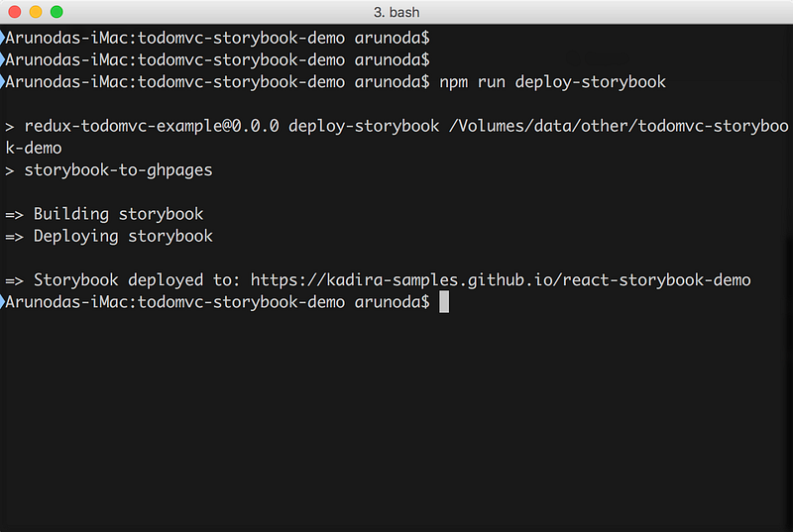The width and height of the screenshot is (793, 532).
Task: Maximize the terminal with the green button
Action: tap(56, 12)
